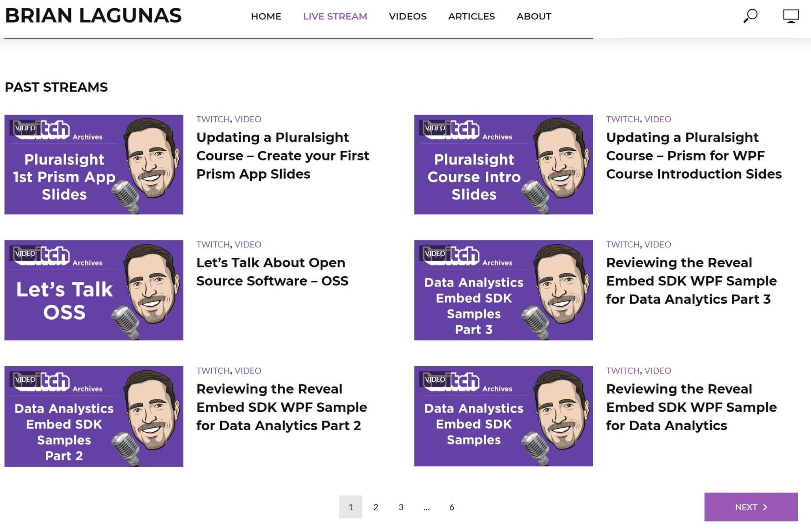Open the About menu item
The width and height of the screenshot is (811, 532).
click(534, 17)
